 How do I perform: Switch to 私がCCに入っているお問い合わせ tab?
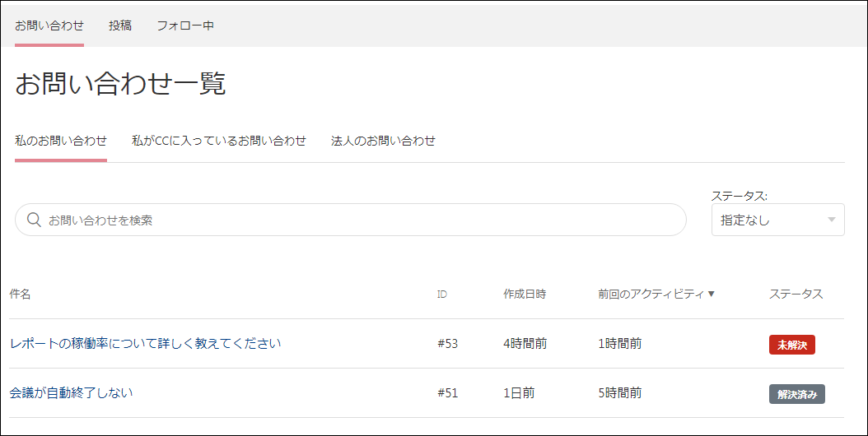click(219, 141)
